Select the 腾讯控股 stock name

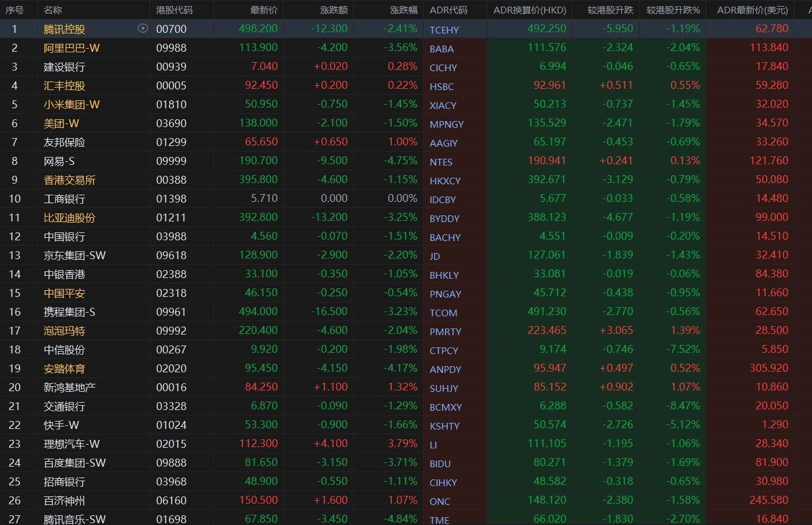coord(64,29)
